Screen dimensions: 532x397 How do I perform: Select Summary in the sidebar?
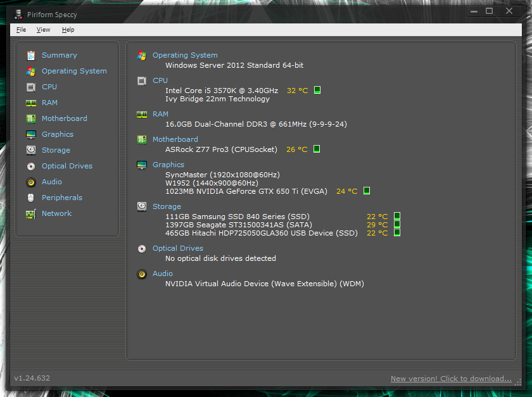[60, 55]
